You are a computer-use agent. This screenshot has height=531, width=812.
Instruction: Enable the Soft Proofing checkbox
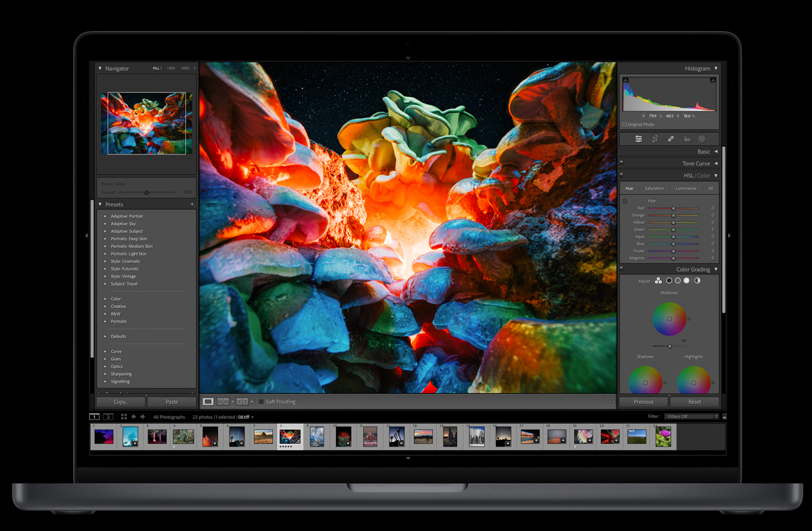point(261,402)
